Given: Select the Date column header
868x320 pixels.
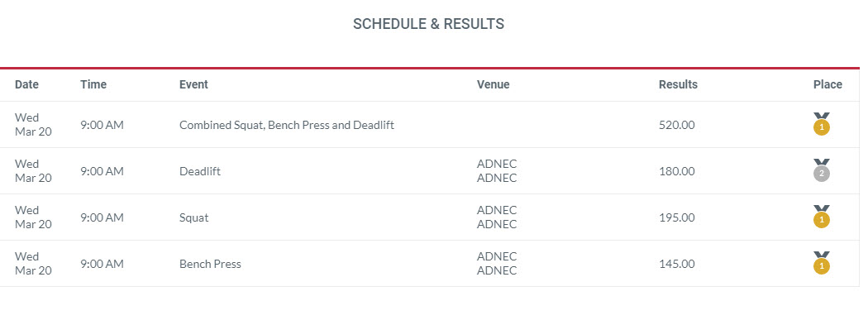Looking at the screenshot, I should click(26, 84).
